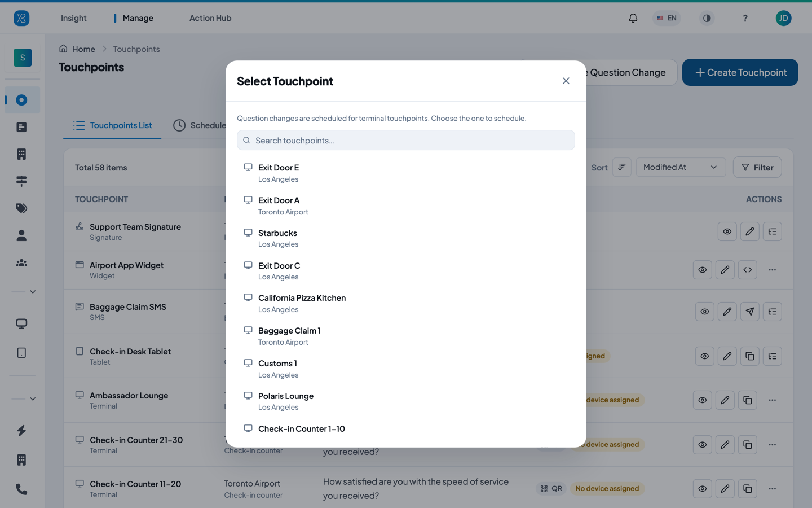
Task: Open signpost icon in sidebar
Action: coord(22,181)
